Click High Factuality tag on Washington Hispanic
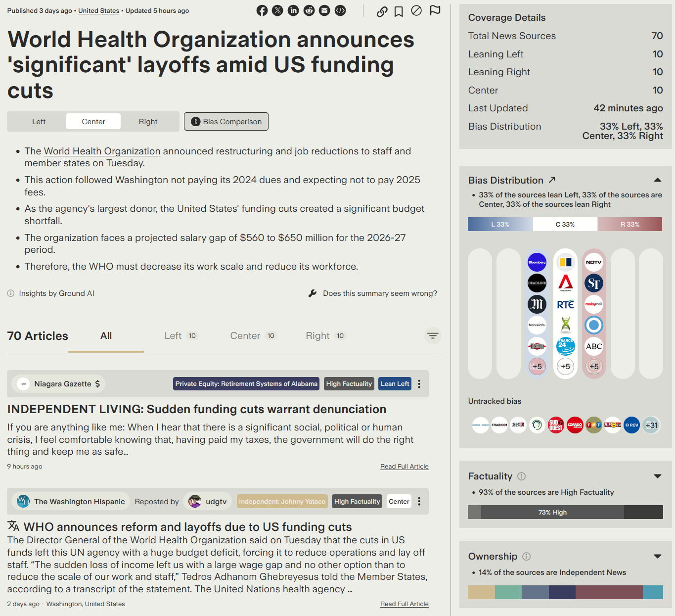This screenshot has height=616, width=675. 357,501
